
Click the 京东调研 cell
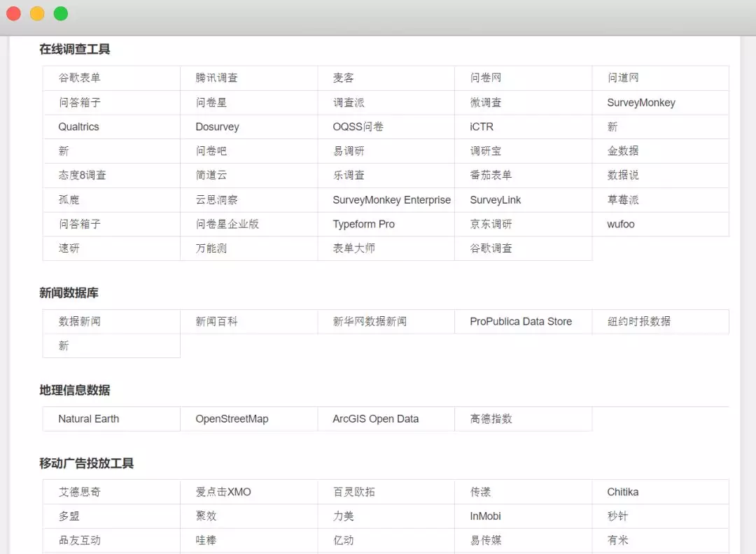pyautogui.click(x=491, y=224)
